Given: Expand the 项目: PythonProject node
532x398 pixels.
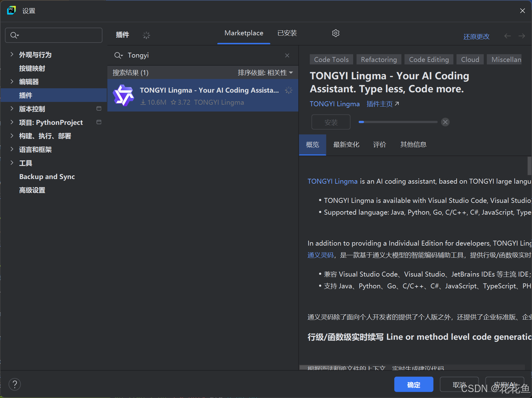Looking at the screenshot, I should (12, 122).
